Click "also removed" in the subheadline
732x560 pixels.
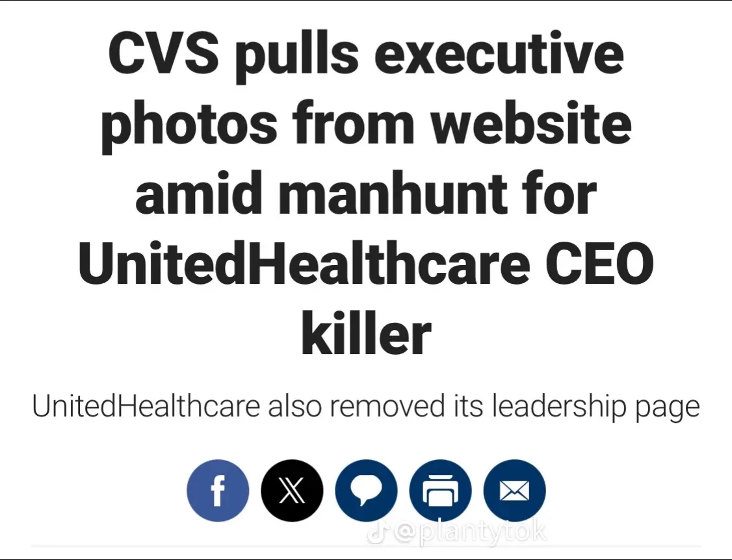[356, 406]
